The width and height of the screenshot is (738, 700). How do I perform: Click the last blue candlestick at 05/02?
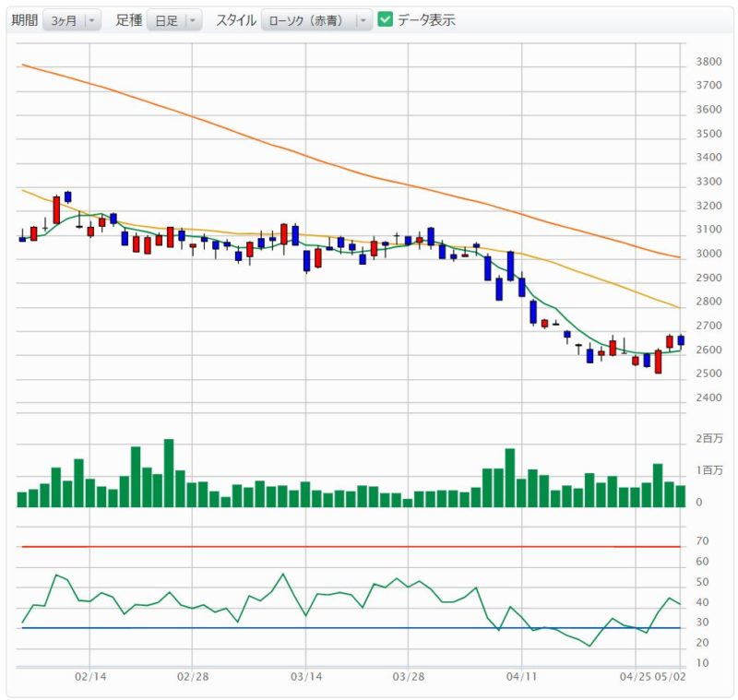pos(681,340)
